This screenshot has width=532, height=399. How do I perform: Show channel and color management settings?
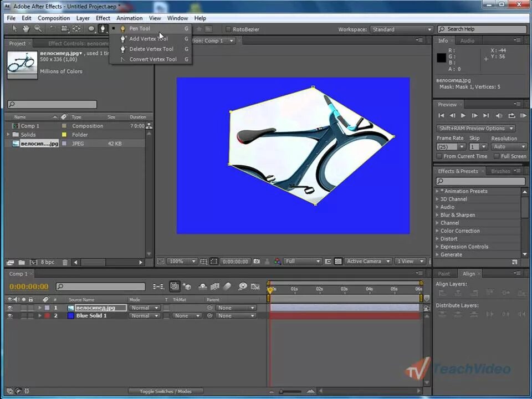278,261
